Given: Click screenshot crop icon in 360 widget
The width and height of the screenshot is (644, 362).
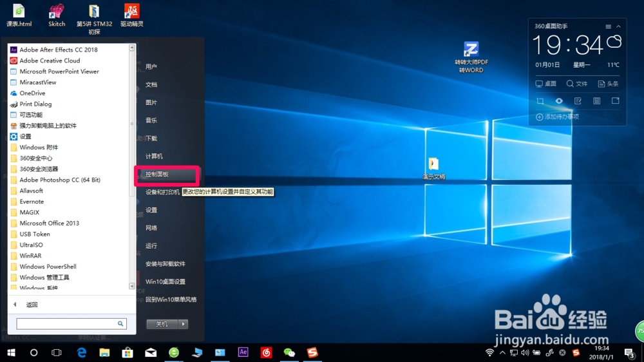Looking at the screenshot, I should (x=540, y=100).
